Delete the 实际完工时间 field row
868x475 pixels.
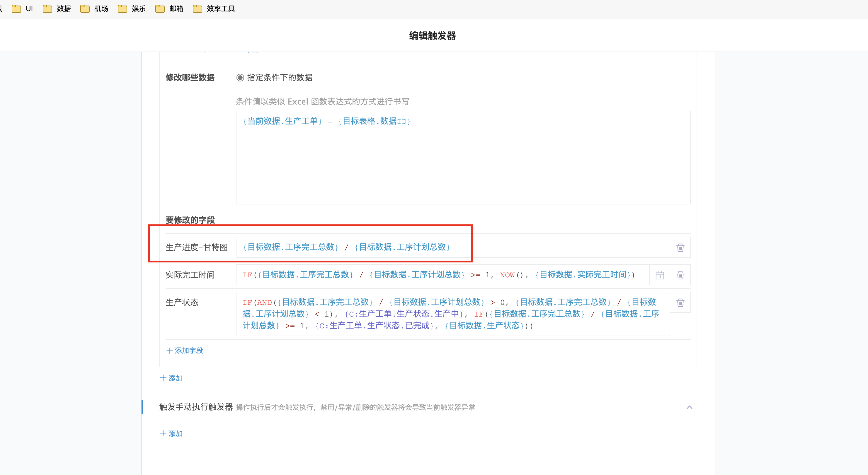coord(680,275)
